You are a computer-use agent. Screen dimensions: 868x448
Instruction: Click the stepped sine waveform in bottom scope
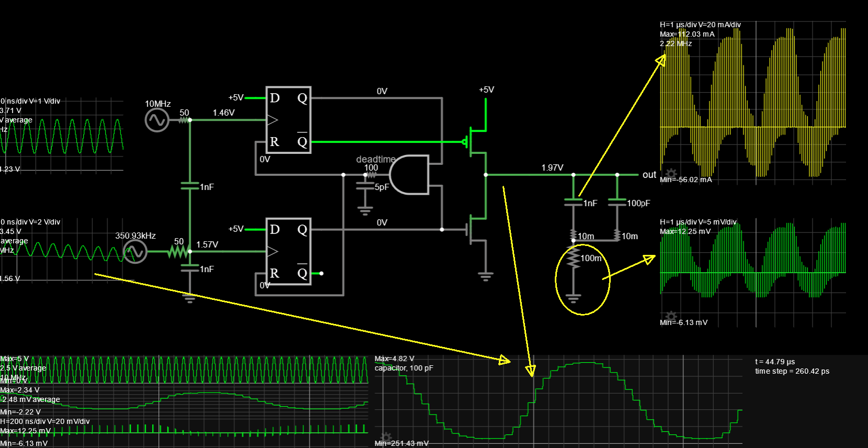[558, 401]
